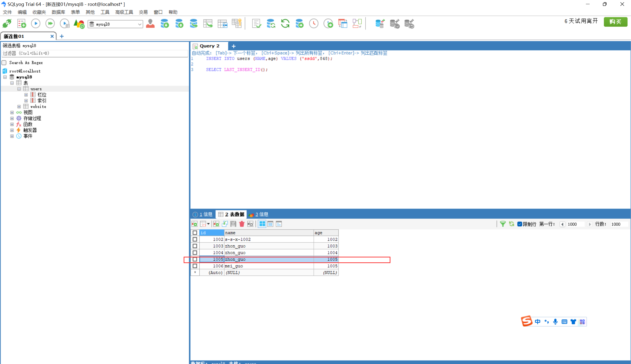Image resolution: width=631 pixels, height=364 pixels.
Task: Click the green 购买 buy button
Action: pyautogui.click(x=615, y=22)
